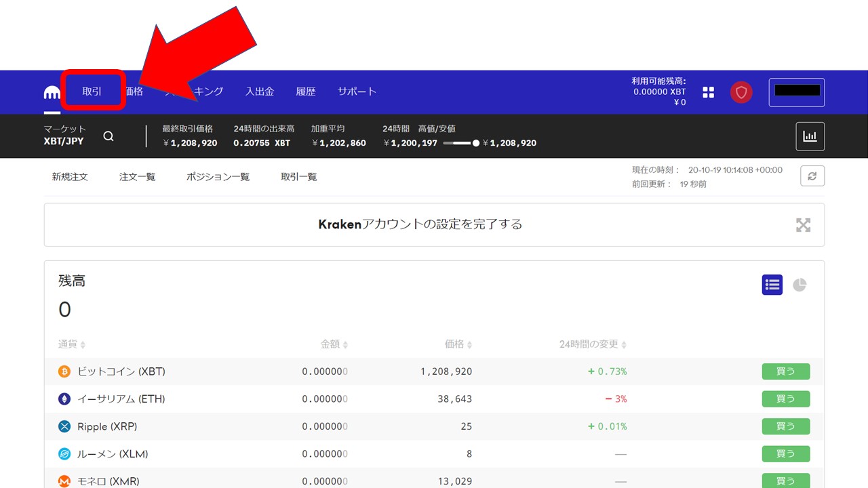The width and height of the screenshot is (868, 488).
Task: Click the Kraken logo in the navigation bar
Action: (52, 92)
